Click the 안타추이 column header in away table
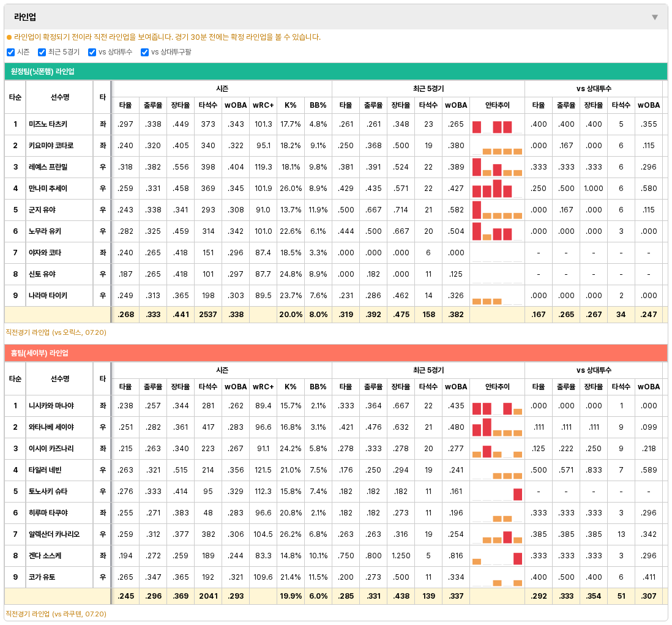 (497, 105)
